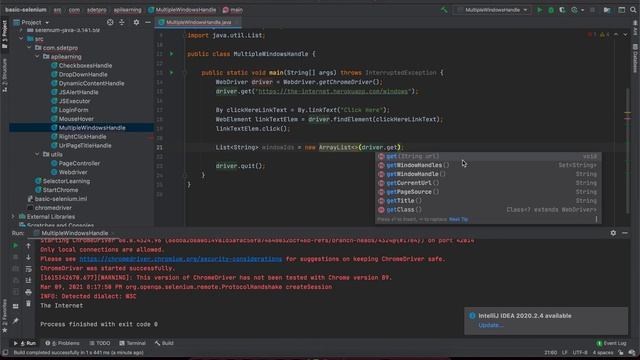
Task: Switch to the MultipleWindowsHandle.java editor tab
Action: [x=198, y=22]
